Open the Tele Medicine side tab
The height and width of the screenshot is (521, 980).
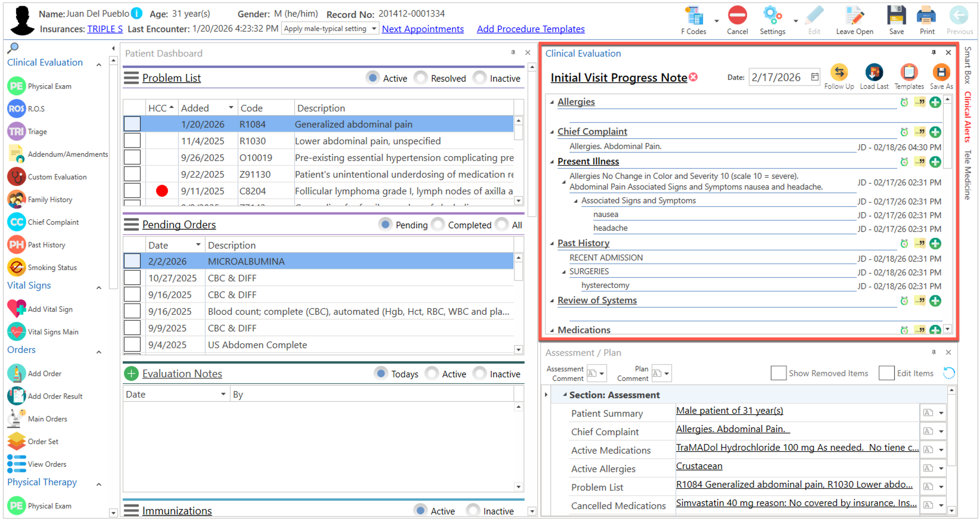[x=967, y=175]
